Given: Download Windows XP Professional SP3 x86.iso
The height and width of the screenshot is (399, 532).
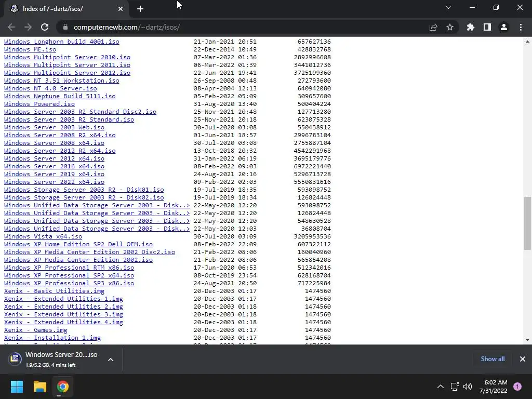Looking at the screenshot, I should click(x=69, y=283).
